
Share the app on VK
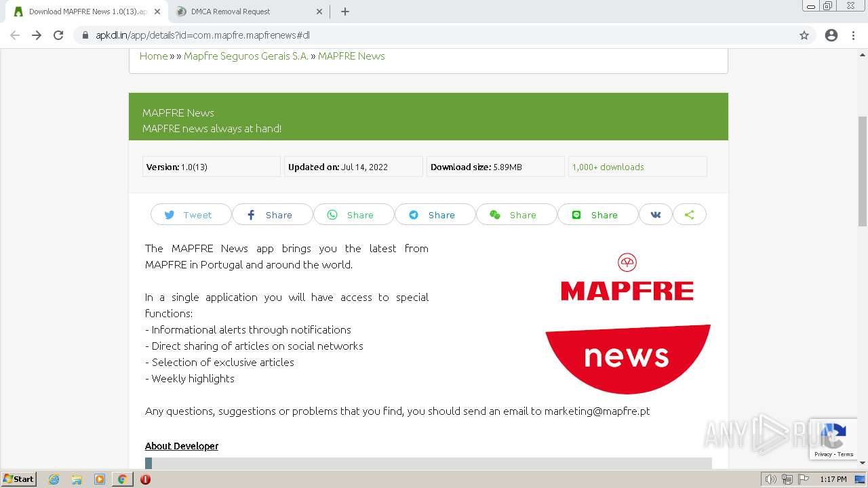pyautogui.click(x=656, y=215)
